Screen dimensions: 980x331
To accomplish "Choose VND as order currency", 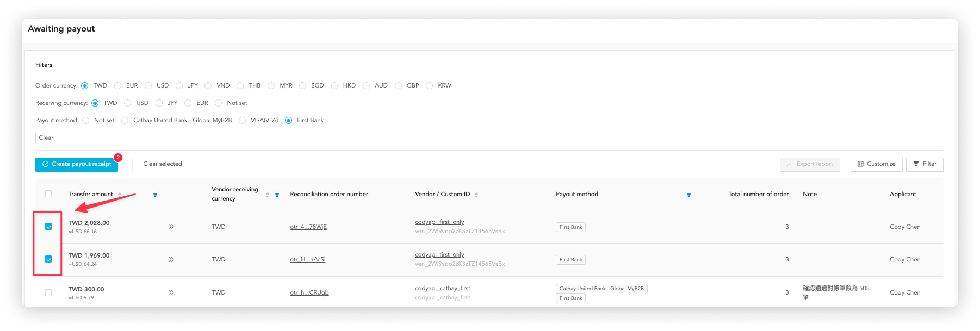I will 208,86.
